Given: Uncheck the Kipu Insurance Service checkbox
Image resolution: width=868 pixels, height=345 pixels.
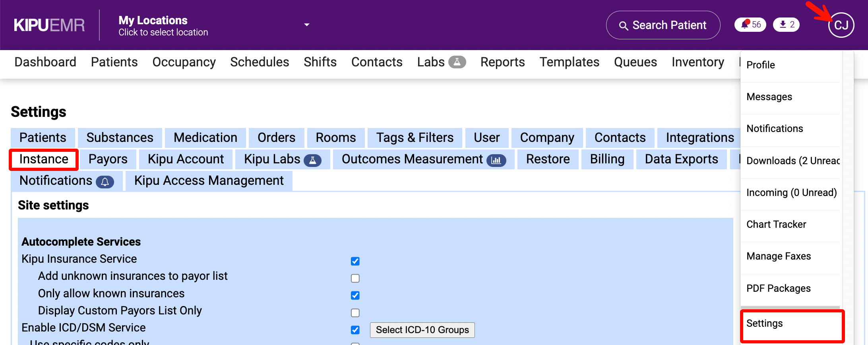Looking at the screenshot, I should point(355,261).
